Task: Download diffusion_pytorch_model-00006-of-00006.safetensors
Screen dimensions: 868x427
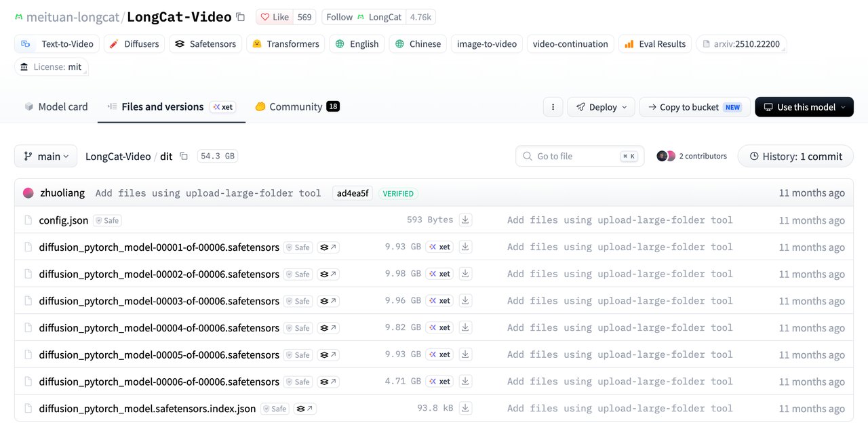Action: [x=465, y=381]
